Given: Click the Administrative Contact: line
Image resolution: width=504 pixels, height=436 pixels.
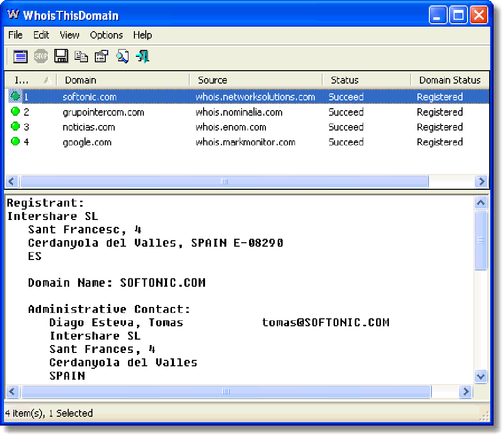Looking at the screenshot, I should coord(109,309).
